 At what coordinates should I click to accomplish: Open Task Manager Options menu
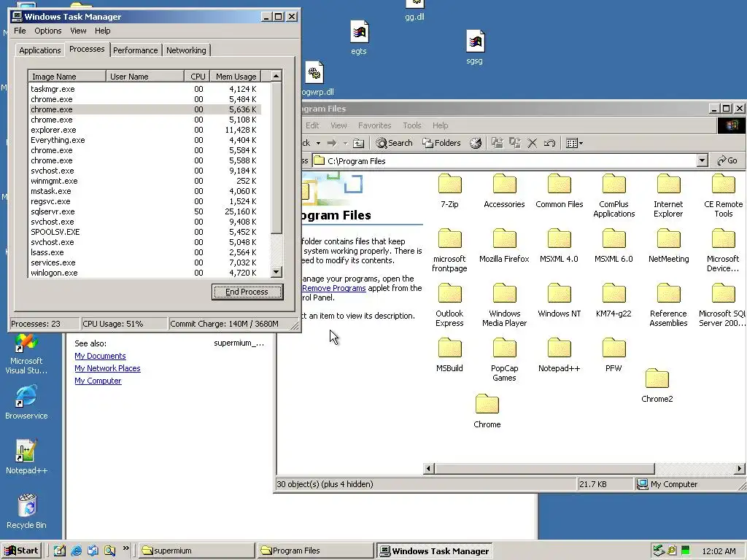point(47,31)
